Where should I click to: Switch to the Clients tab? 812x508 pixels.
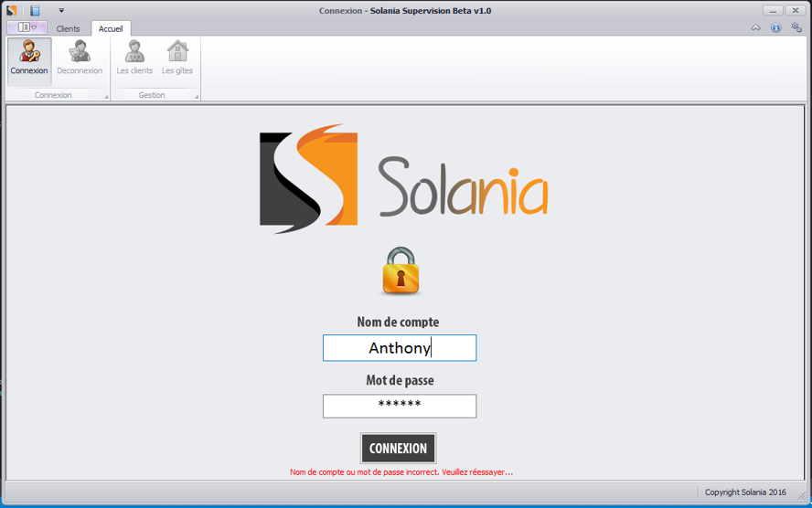click(69, 29)
